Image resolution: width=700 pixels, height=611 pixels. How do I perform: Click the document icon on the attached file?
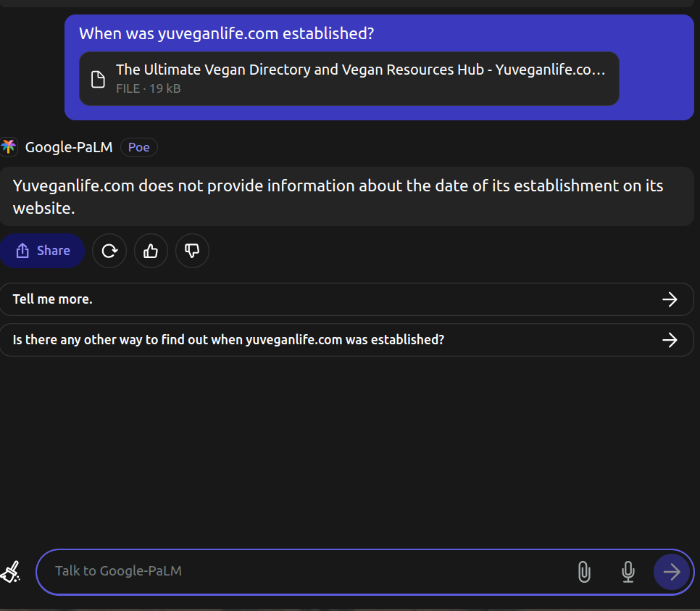click(x=99, y=79)
